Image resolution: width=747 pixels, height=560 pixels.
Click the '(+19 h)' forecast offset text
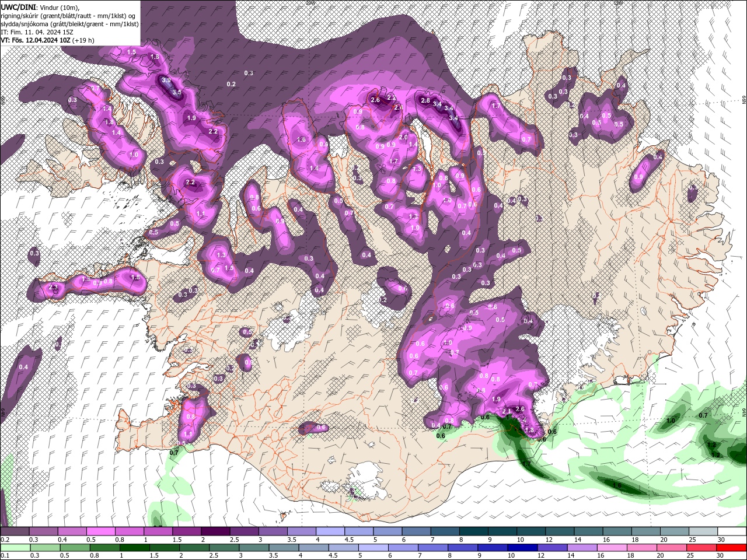point(83,40)
